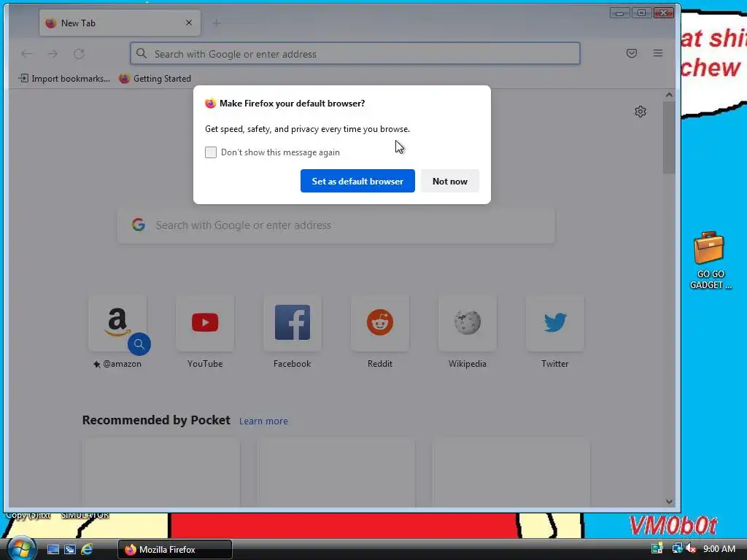Choose Not now in the dialog
The width and height of the screenshot is (747, 560).
[449, 181]
